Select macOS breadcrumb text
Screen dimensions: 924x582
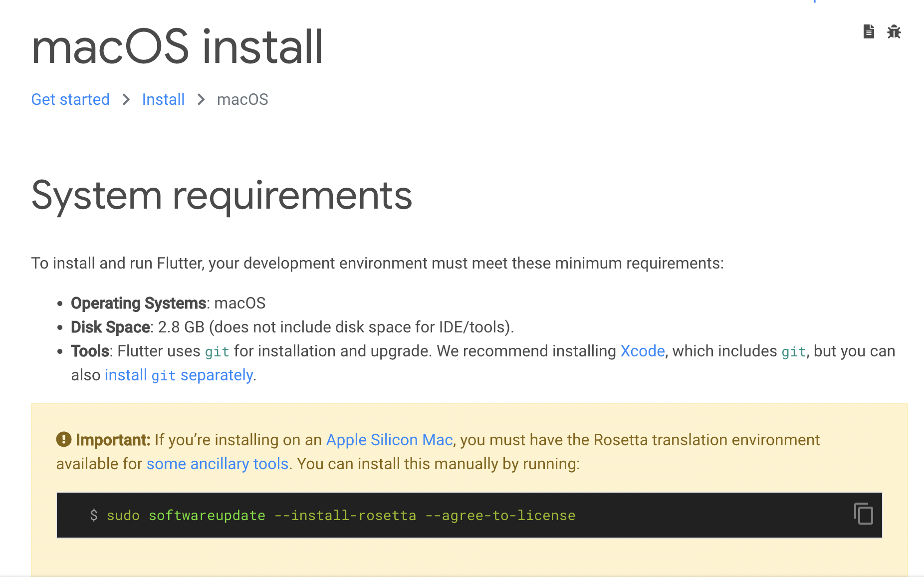(x=242, y=99)
